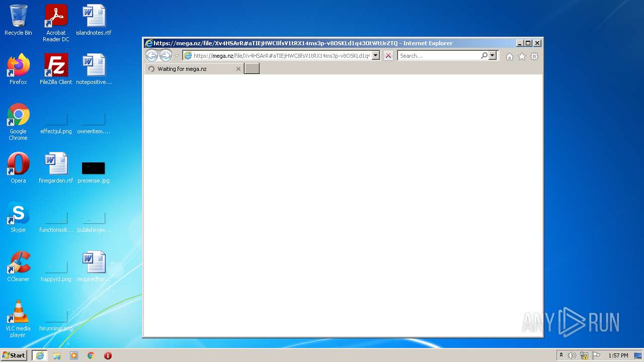Select the owneritem file on the desktop
644x362 pixels.
tap(94, 124)
